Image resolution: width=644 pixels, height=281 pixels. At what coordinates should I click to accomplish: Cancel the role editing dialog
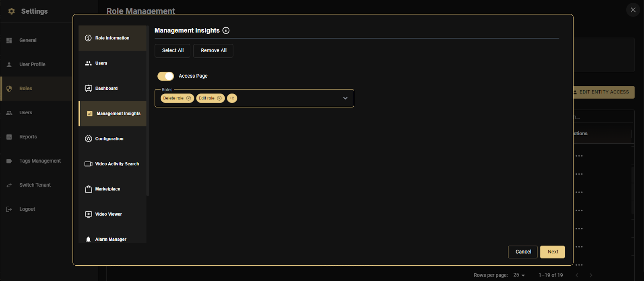coord(523,252)
